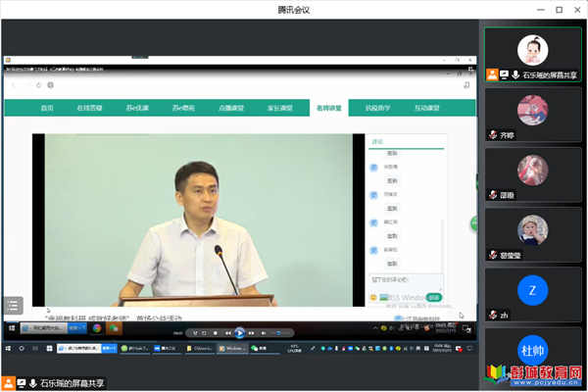
Task: Open green browser task on bottom taskbar
Action: click(x=134, y=349)
